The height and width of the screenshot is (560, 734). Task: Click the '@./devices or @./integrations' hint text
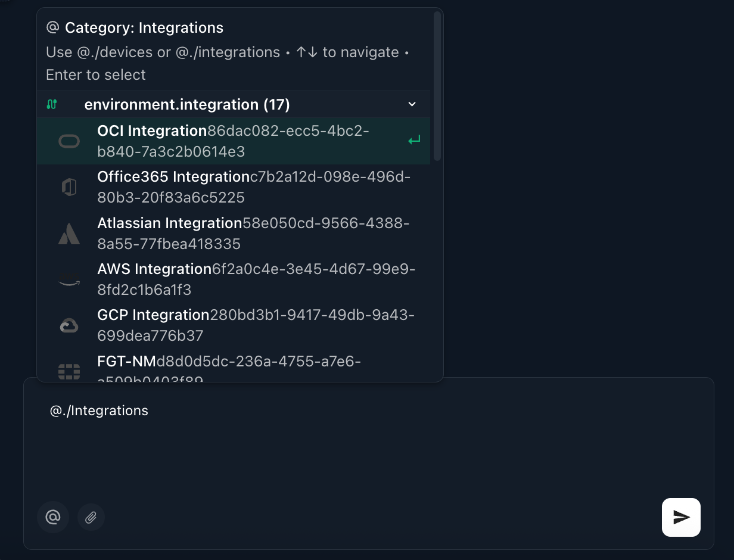pyautogui.click(x=178, y=52)
